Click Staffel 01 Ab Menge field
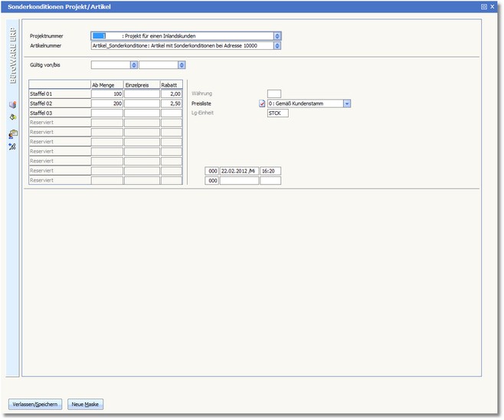The height and width of the screenshot is (420, 504). click(x=106, y=94)
